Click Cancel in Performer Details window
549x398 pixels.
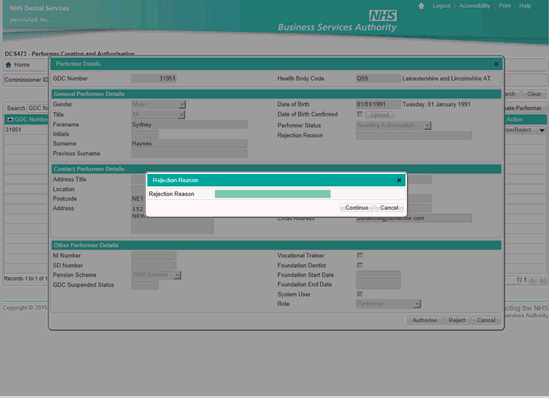(x=486, y=320)
